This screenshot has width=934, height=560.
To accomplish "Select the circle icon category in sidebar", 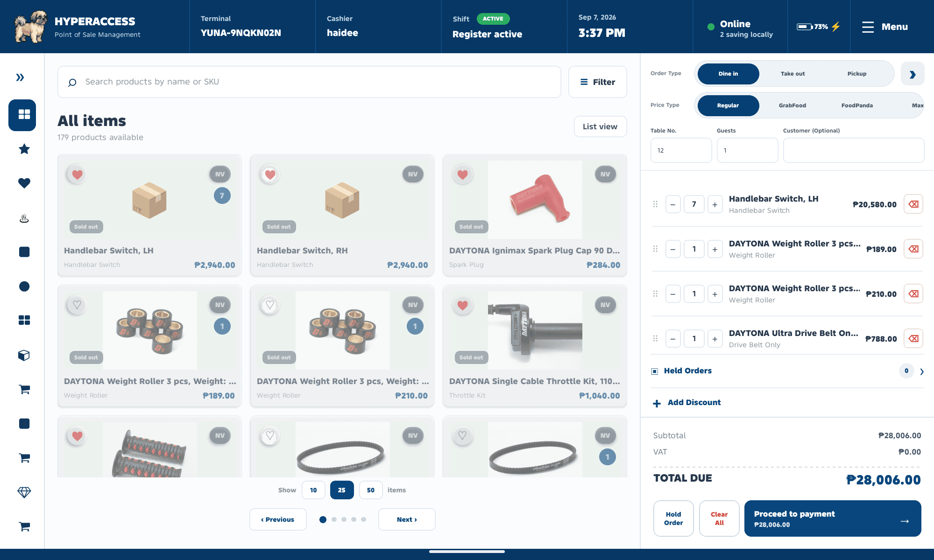I will (x=24, y=287).
